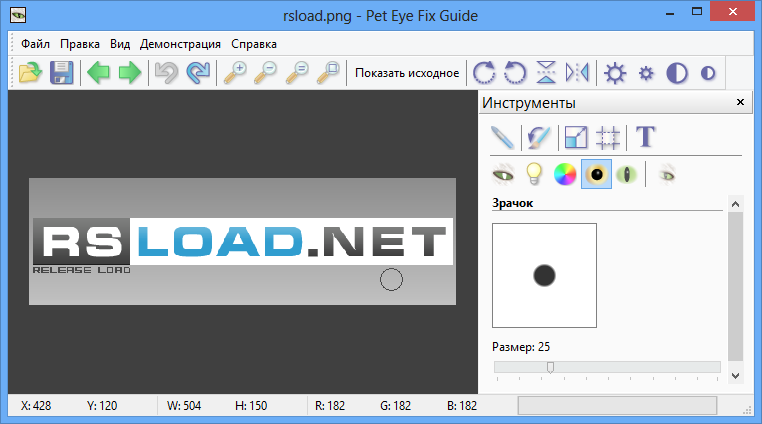This screenshot has width=762, height=424.
Task: Open the Демонстрация menu
Action: point(180,44)
